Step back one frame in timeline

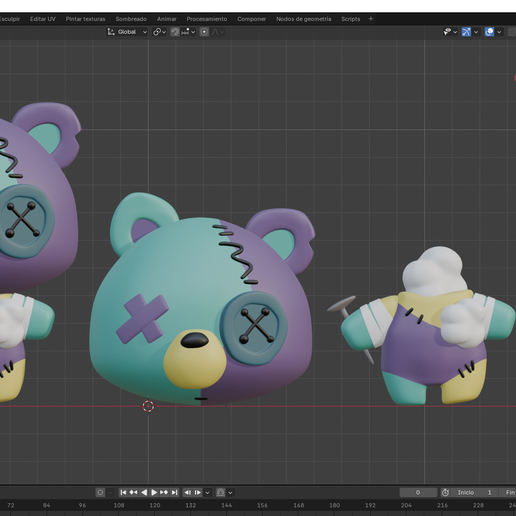(188, 492)
